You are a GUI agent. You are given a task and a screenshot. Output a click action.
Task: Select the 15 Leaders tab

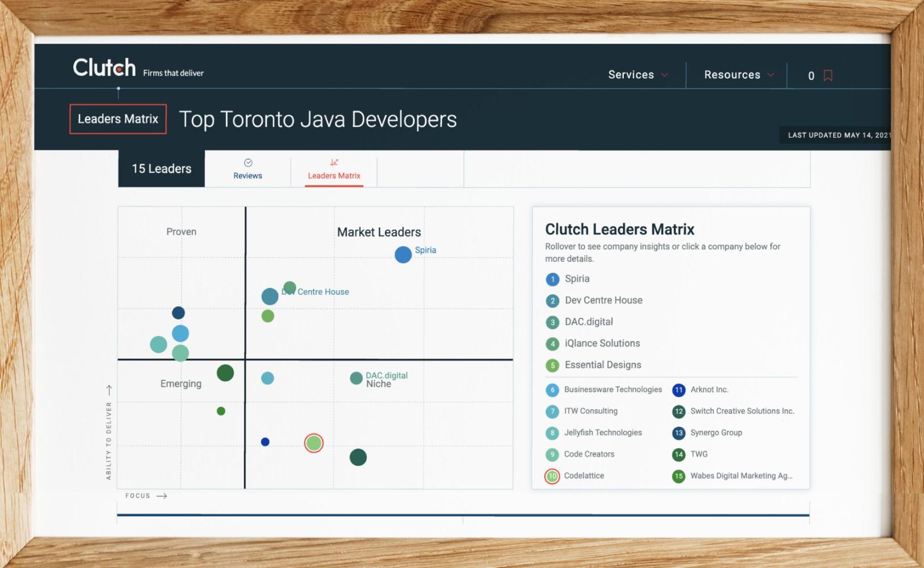[x=162, y=169]
